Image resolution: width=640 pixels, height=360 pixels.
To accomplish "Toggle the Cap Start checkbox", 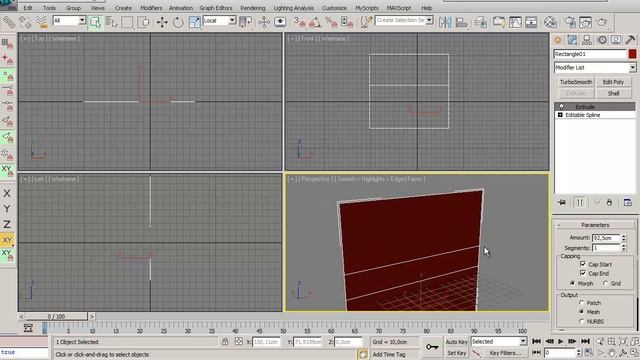I will tap(583, 264).
